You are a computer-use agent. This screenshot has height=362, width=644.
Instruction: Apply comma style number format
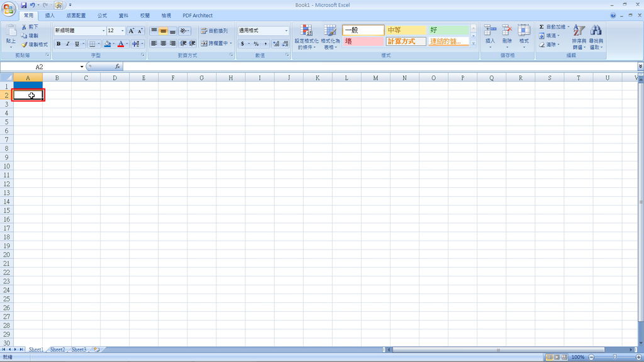(x=265, y=43)
